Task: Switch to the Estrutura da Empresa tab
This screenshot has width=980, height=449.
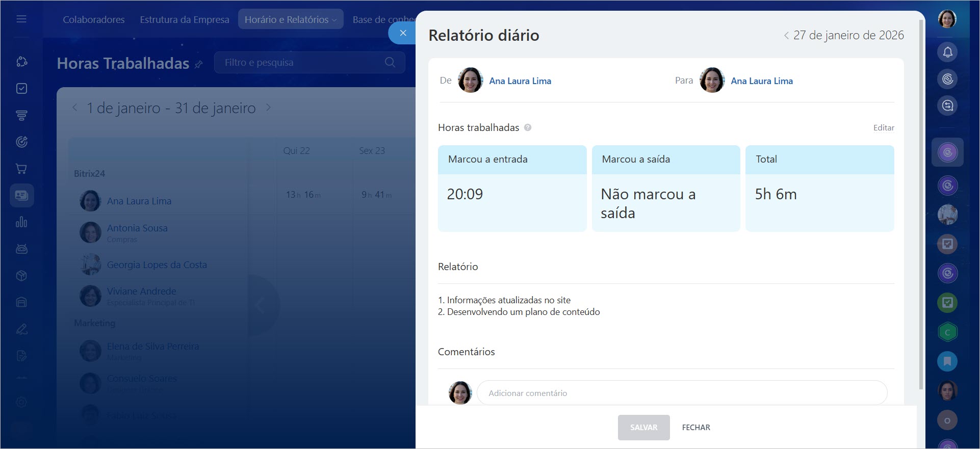Action: [185, 19]
